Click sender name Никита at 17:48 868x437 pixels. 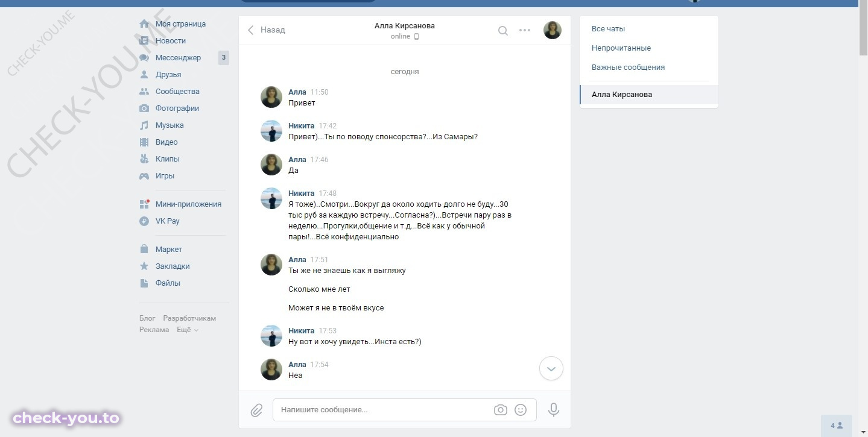(x=302, y=193)
